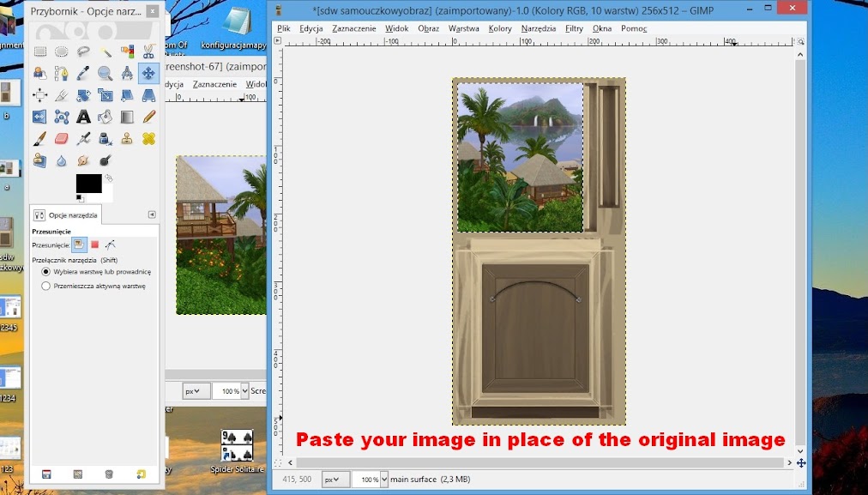This screenshot has height=495, width=868.
Task: Select the Color Picker tool
Action: (x=83, y=73)
